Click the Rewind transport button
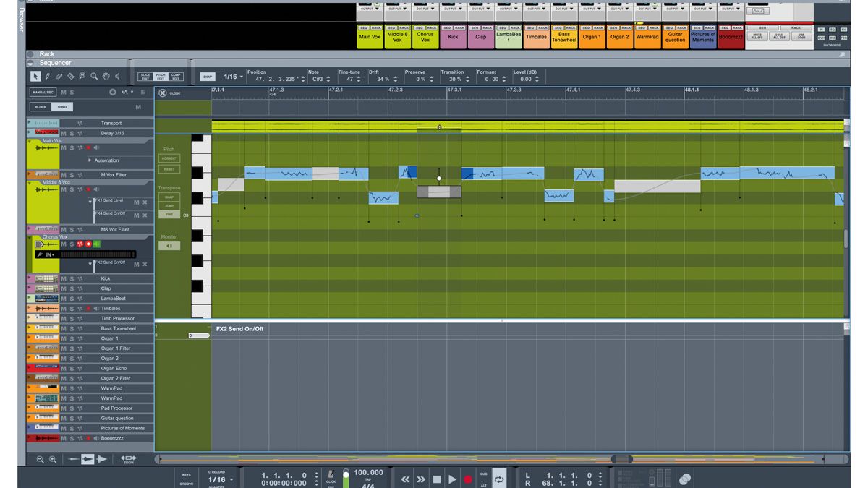Image resolution: width=868 pixels, height=488 pixels. (405, 479)
